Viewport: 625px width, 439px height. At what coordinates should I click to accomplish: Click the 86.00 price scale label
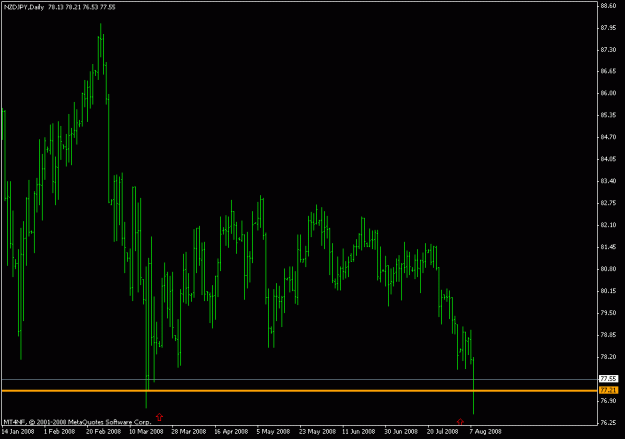[x=608, y=93]
